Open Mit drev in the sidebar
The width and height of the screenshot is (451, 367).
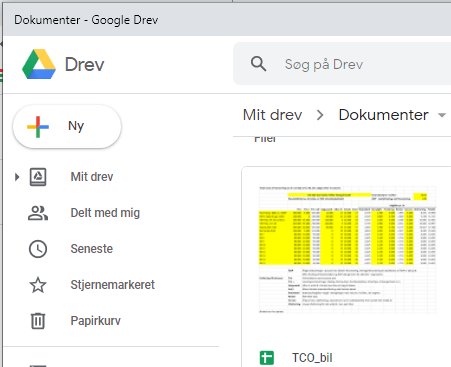(92, 177)
